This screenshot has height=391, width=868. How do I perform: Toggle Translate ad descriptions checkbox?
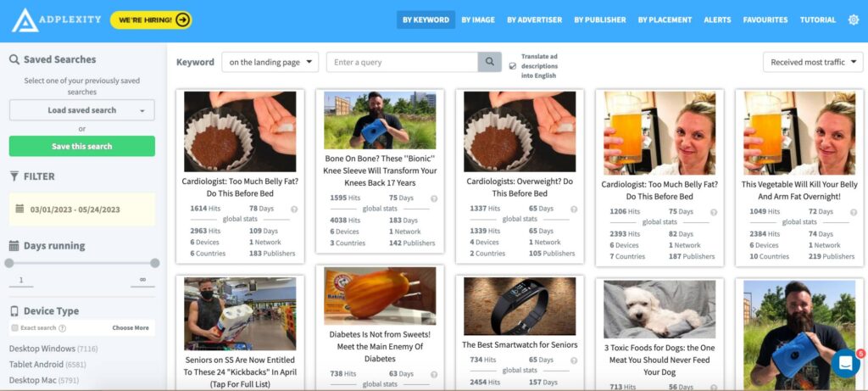(513, 66)
